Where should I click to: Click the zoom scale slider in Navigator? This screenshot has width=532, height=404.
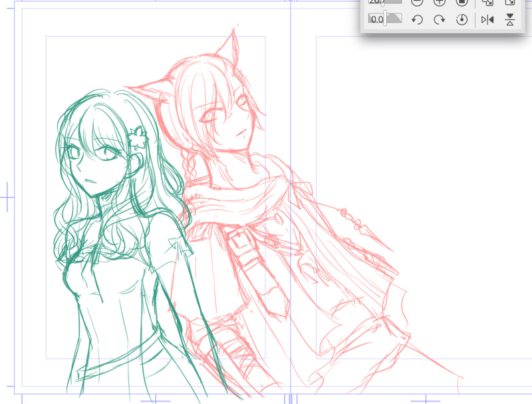pyautogui.click(x=385, y=2)
